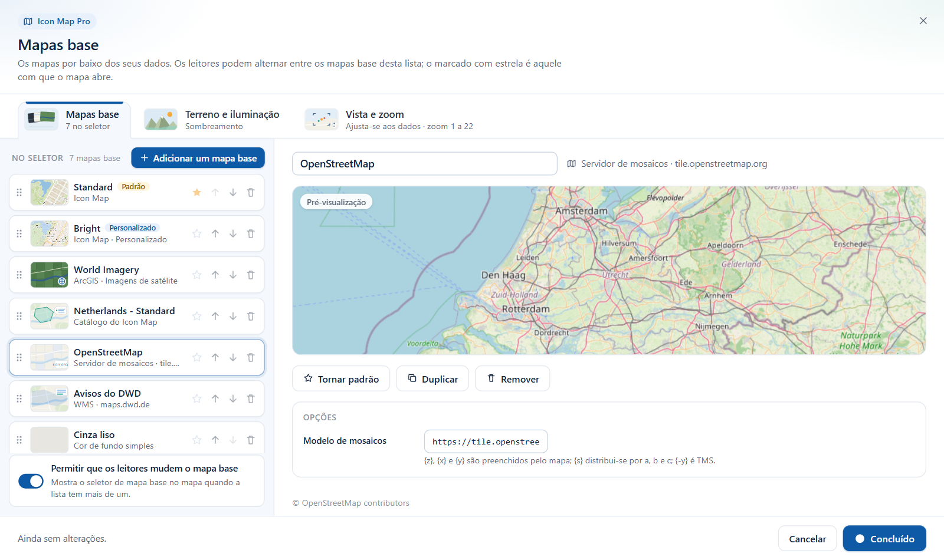The image size is (944, 560).
Task: Select World Imagery basemap thumbnail
Action: point(50,275)
